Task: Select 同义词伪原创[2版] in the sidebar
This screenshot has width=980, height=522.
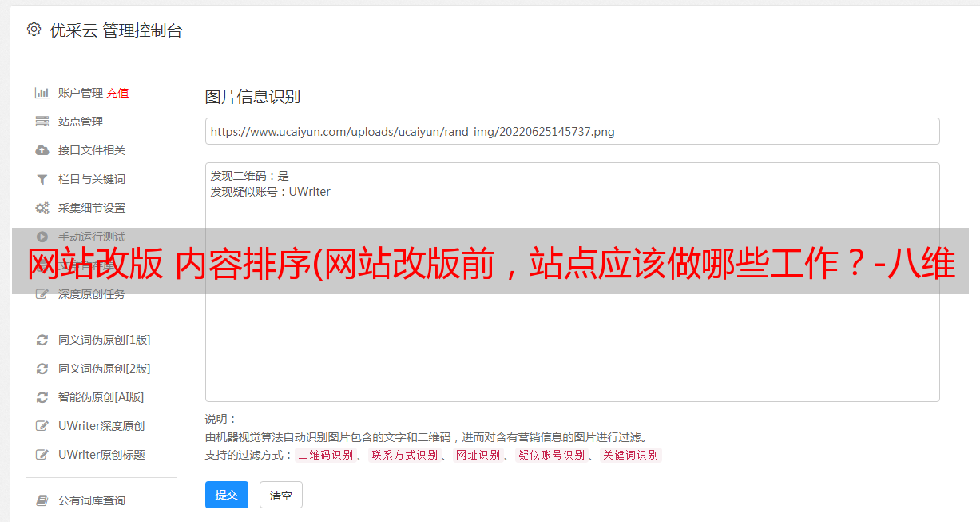Action: coord(105,369)
